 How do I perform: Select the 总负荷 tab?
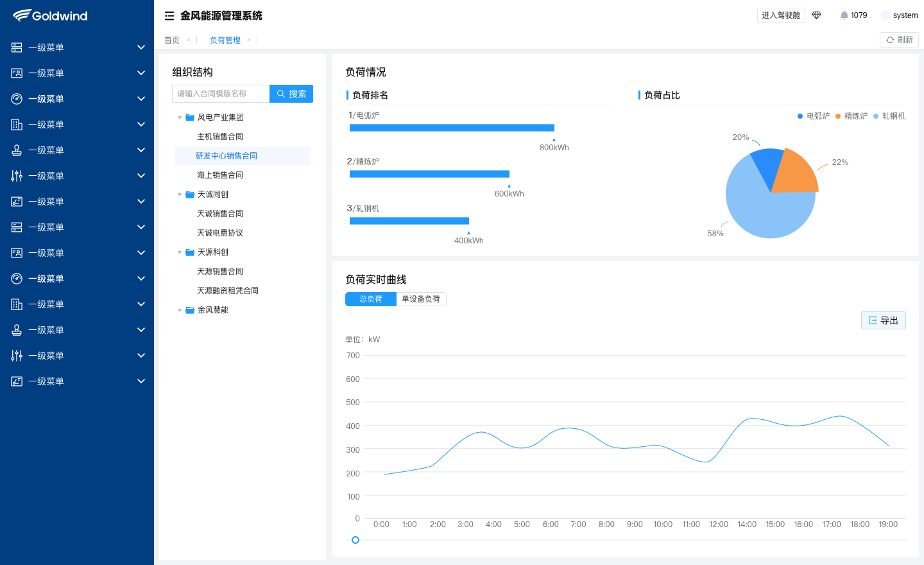pyautogui.click(x=371, y=299)
